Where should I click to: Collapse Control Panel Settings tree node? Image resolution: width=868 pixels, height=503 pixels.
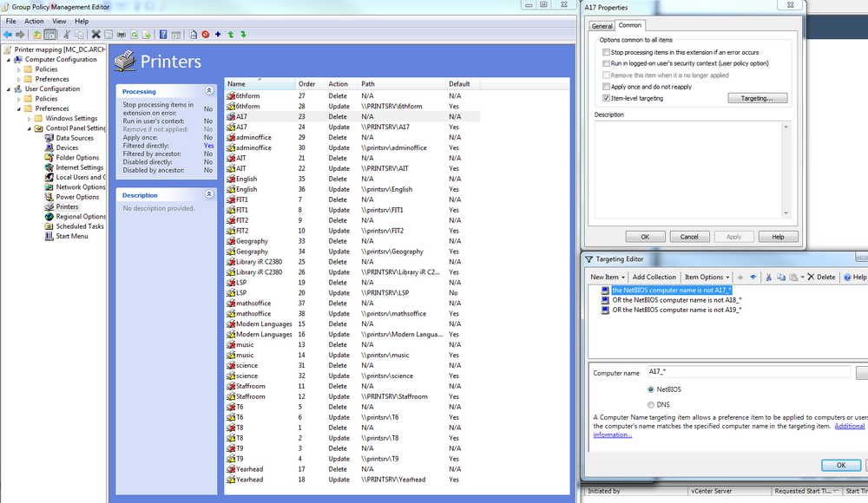[30, 128]
